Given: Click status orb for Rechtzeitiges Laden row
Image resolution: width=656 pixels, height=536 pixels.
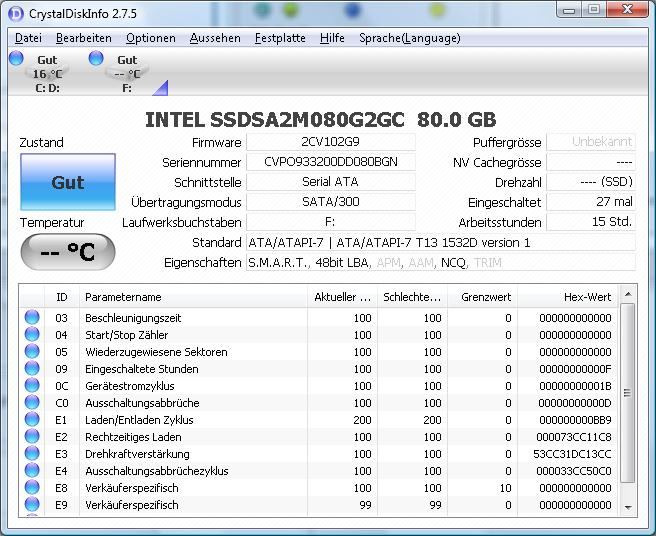Looking at the screenshot, I should point(32,436).
